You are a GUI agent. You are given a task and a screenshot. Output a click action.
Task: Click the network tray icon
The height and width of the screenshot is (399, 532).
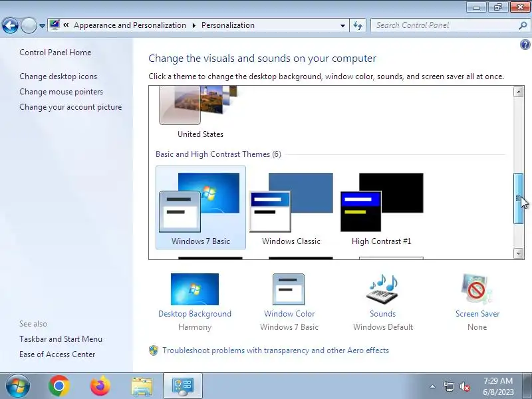coord(448,386)
